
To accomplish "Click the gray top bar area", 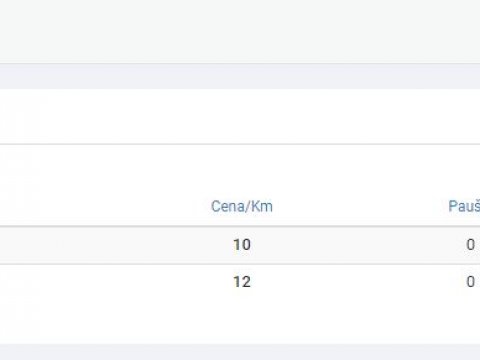I will 240,31.
